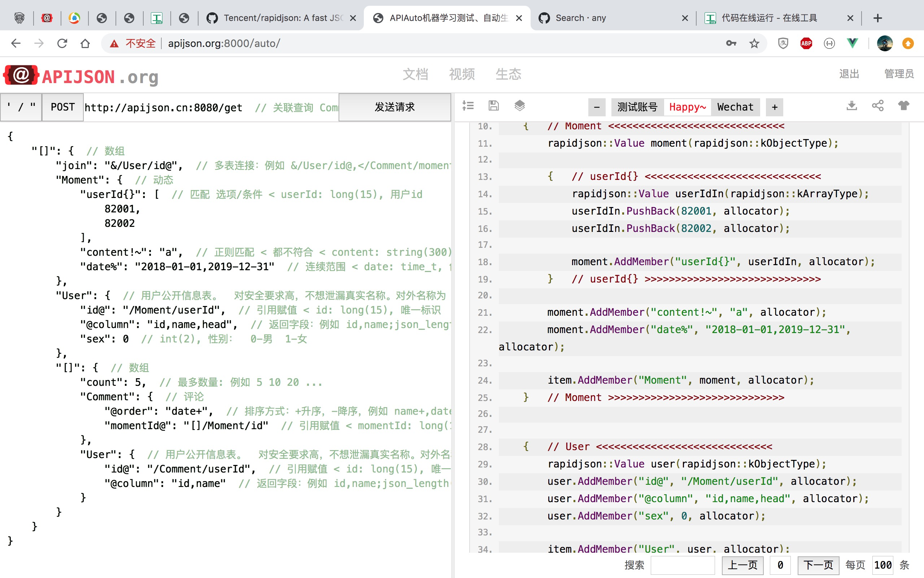Screen dimensions: 924x578
Task: Toggle quote style ' / " button
Action: point(21,107)
